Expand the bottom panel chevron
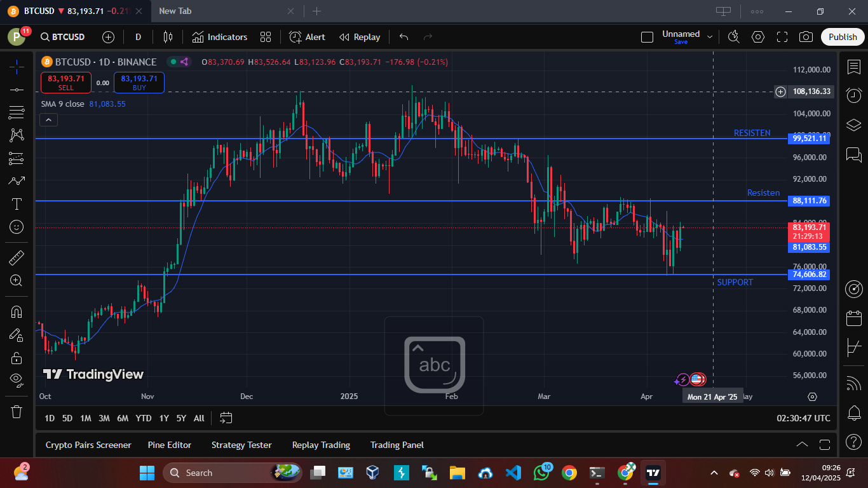 (x=802, y=445)
